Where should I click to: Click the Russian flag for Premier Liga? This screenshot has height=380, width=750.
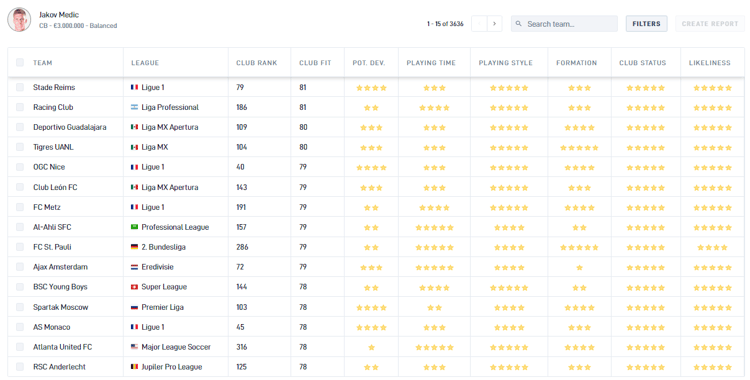[134, 307]
